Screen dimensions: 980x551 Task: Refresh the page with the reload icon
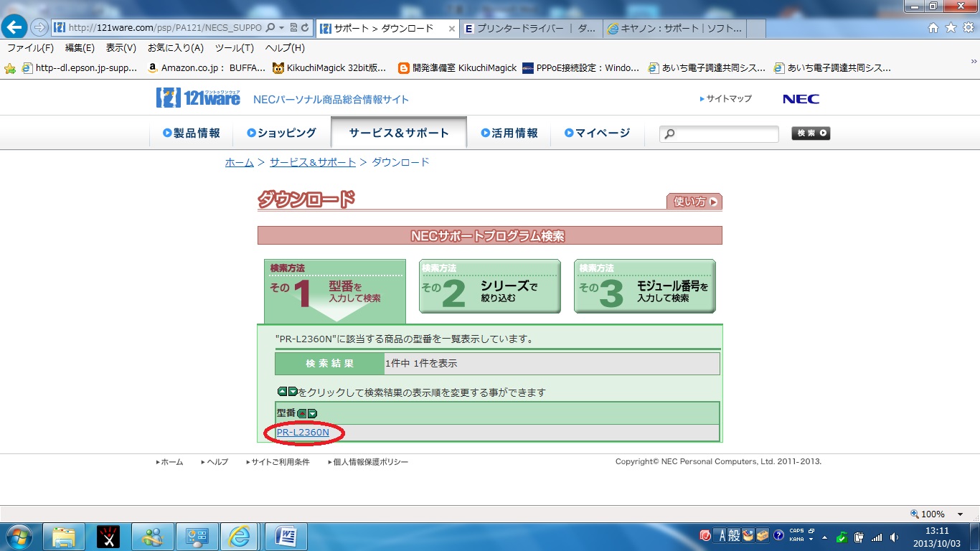click(x=306, y=27)
